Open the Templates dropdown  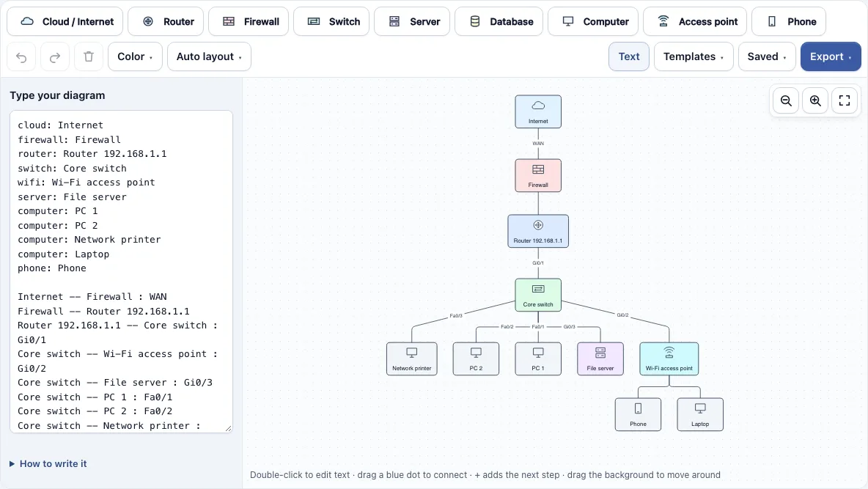694,56
